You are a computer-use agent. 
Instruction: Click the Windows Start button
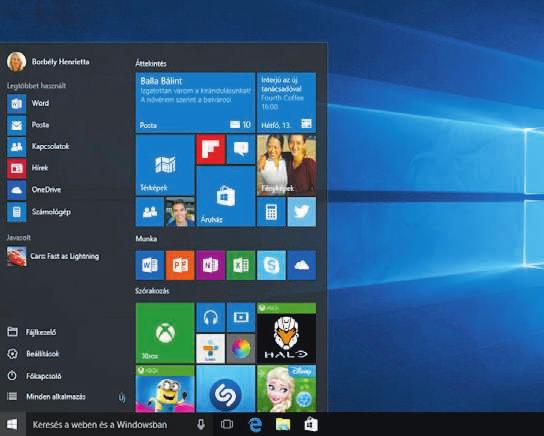pos(12,424)
